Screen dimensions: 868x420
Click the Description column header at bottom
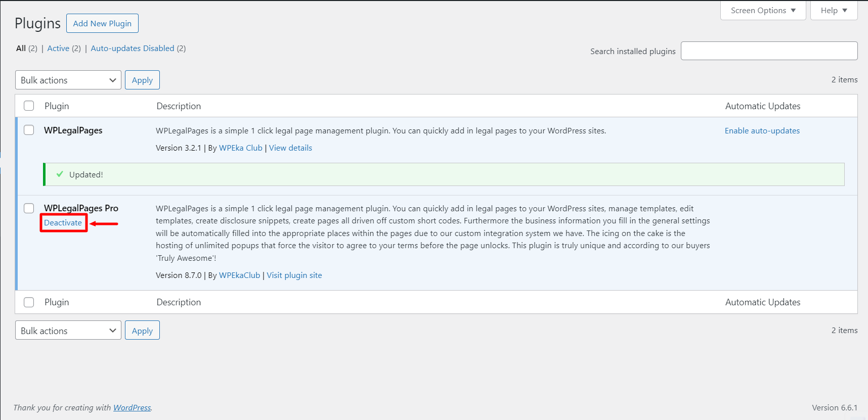click(x=179, y=302)
